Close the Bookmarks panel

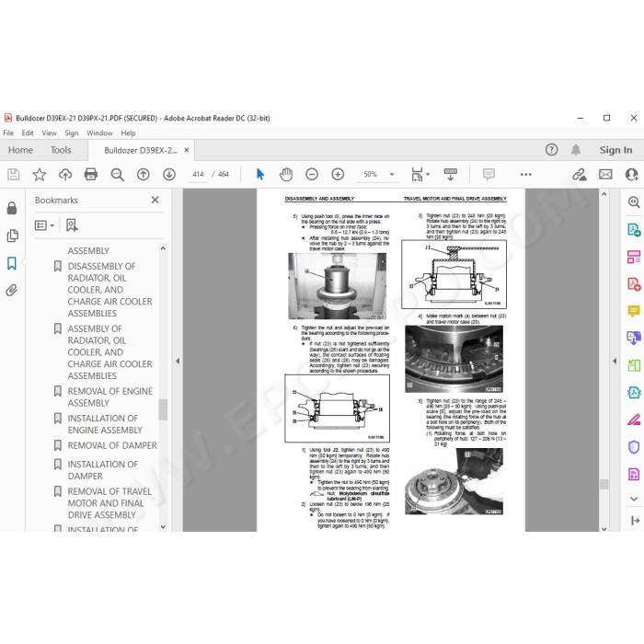click(155, 200)
